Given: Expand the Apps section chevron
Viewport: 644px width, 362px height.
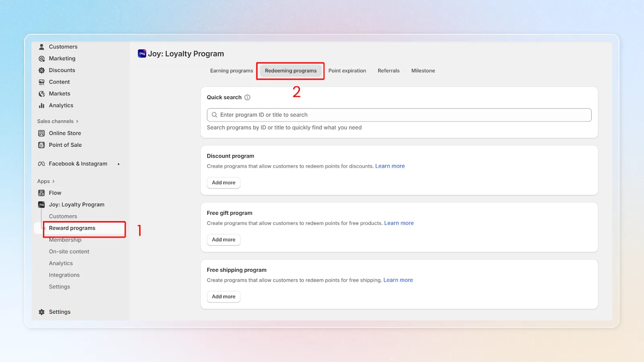Looking at the screenshot, I should (x=53, y=181).
